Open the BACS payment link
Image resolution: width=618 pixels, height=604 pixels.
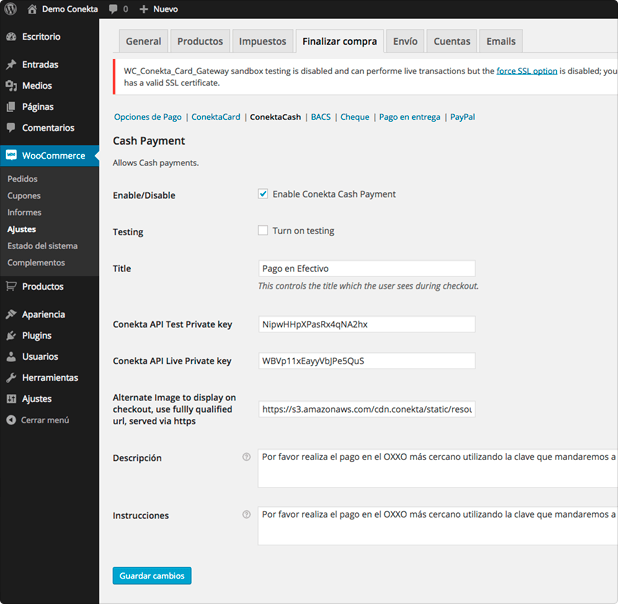(321, 117)
